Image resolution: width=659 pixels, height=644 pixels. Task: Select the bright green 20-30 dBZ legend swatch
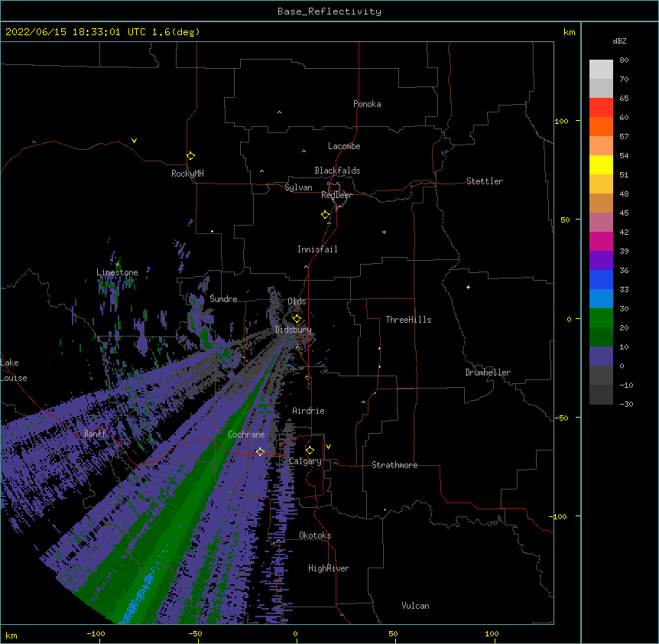(x=601, y=318)
